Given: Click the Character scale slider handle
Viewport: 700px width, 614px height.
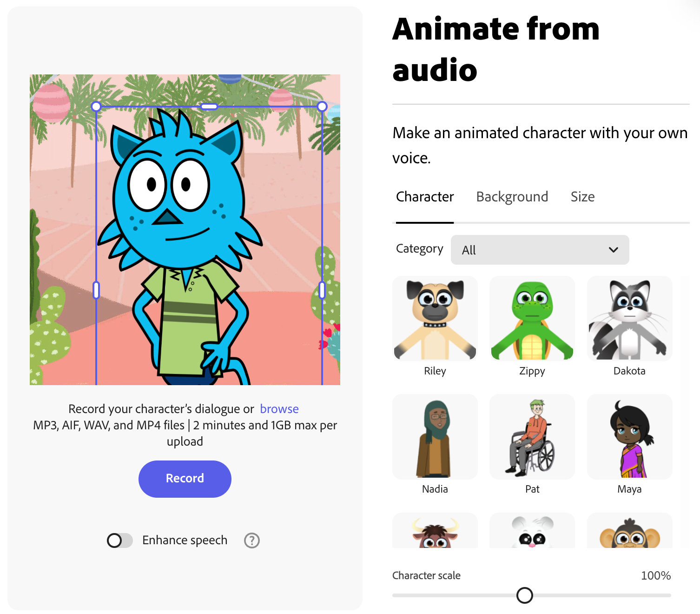Looking at the screenshot, I should tap(525, 595).
